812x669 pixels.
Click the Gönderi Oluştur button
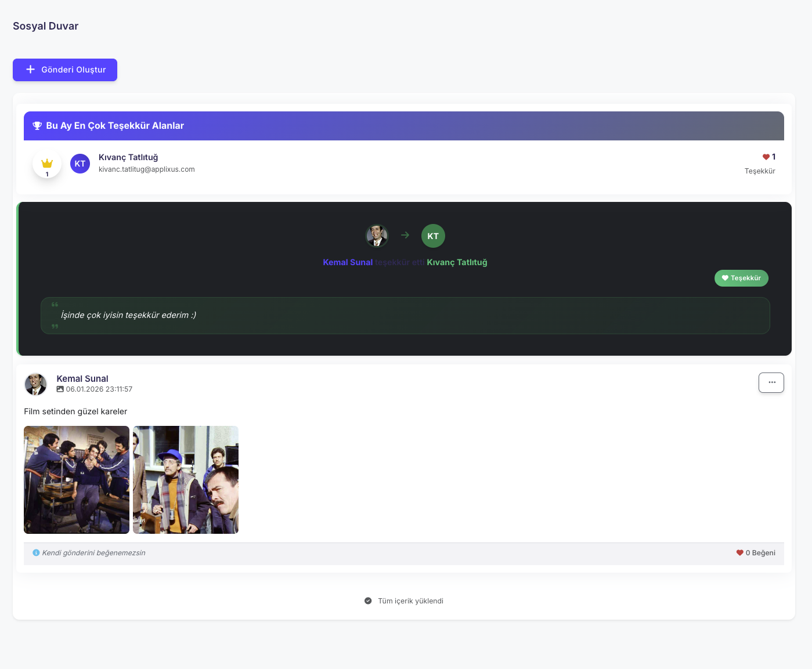(65, 70)
